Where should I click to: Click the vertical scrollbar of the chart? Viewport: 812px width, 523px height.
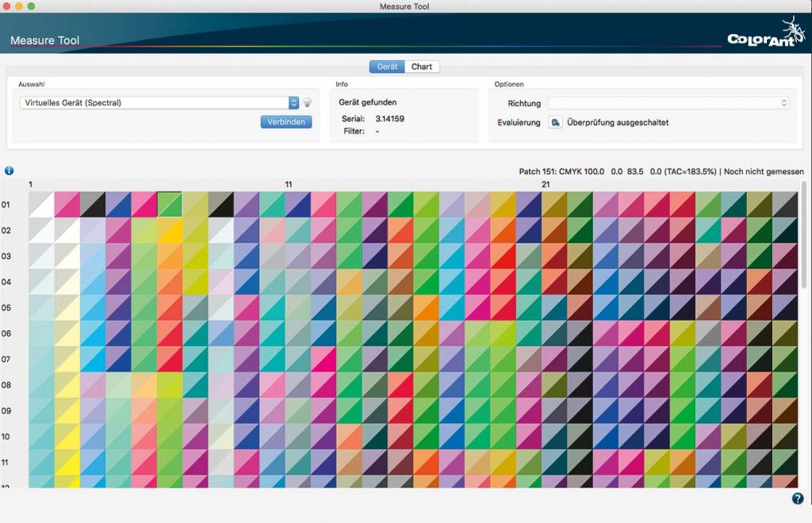click(x=805, y=238)
